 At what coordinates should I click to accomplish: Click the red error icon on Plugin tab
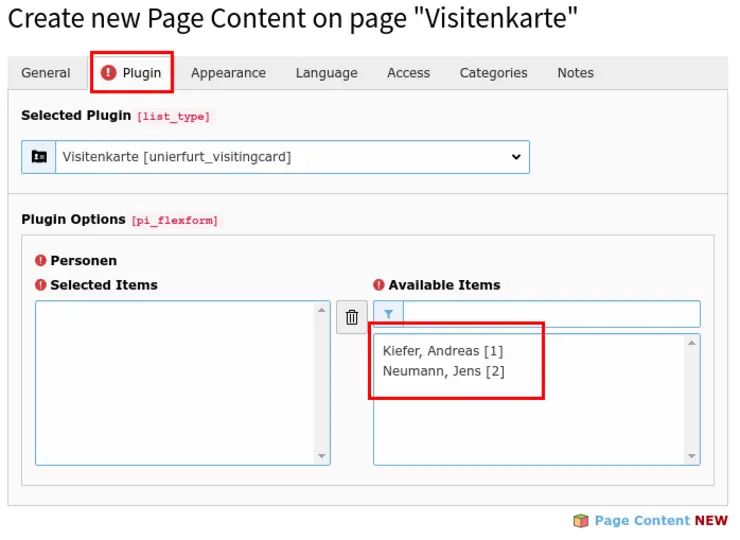(x=109, y=73)
